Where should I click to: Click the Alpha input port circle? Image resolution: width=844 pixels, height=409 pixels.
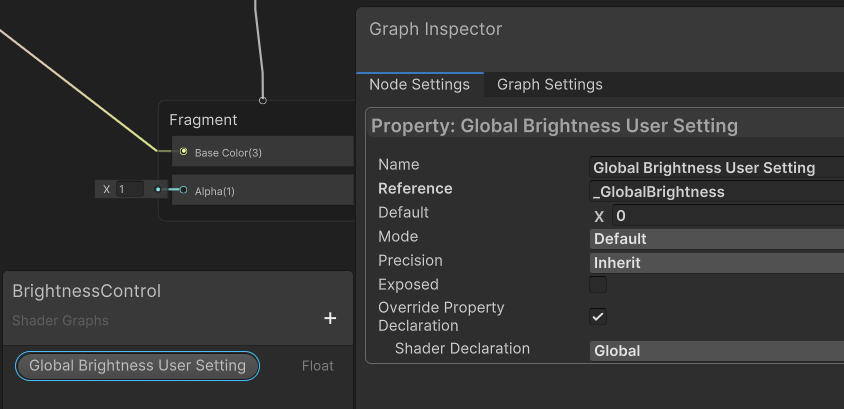tap(183, 190)
